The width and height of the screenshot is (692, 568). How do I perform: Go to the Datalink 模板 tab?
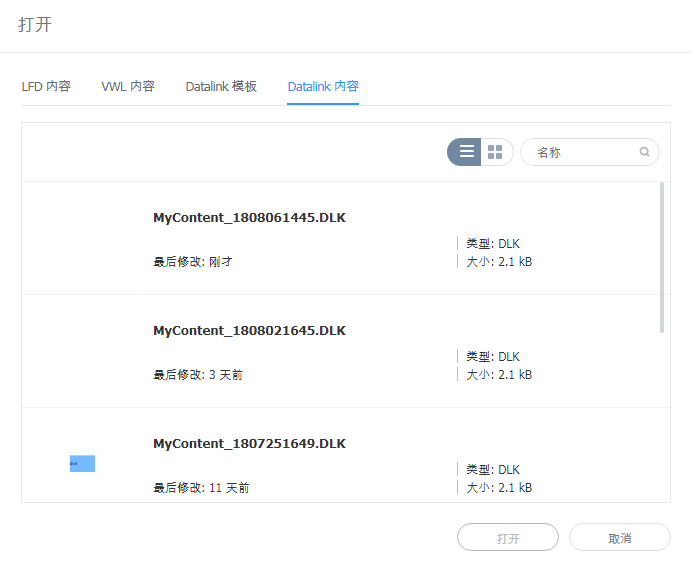pyautogui.click(x=221, y=86)
